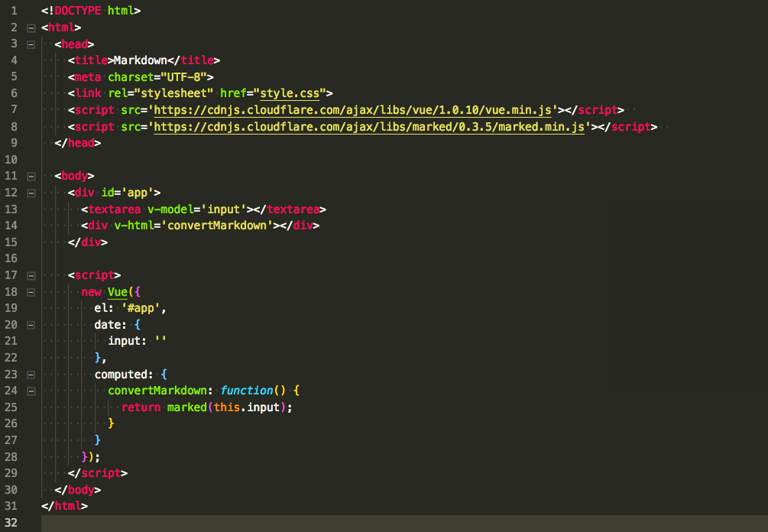Click the closing body tag on line 30
Viewport: 768px width, 532px height.
[78, 489]
